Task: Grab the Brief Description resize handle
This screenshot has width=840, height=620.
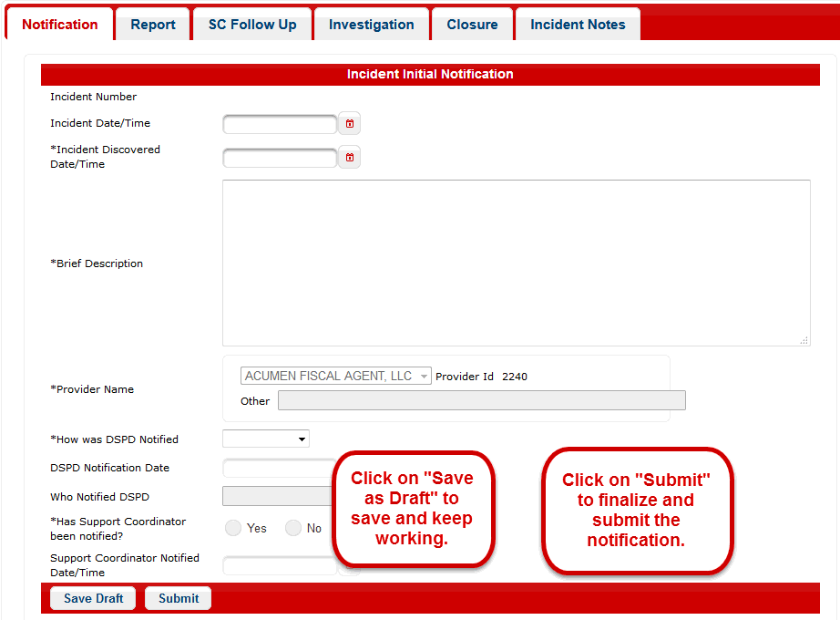Action: (x=804, y=340)
